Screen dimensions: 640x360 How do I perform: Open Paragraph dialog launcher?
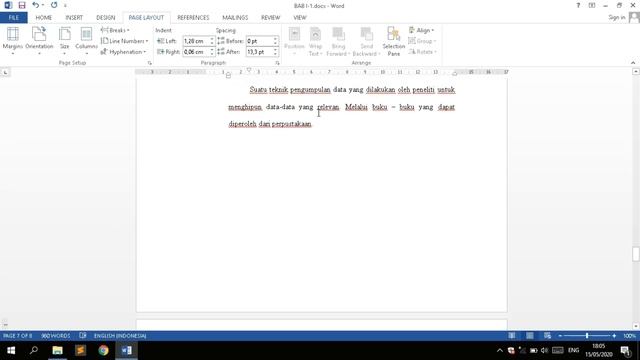278,63
